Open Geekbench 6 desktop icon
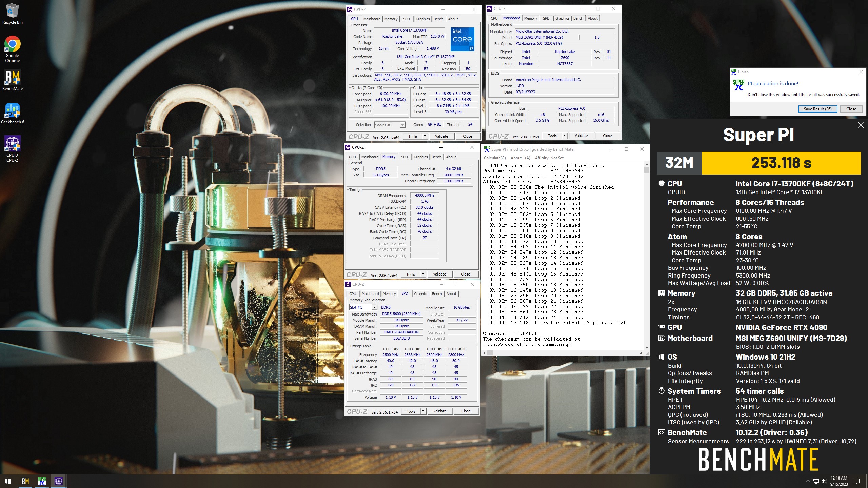 coord(13,113)
